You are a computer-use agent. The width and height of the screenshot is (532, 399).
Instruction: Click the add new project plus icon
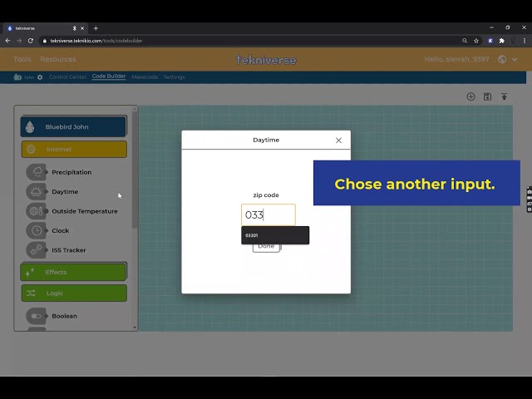click(470, 96)
